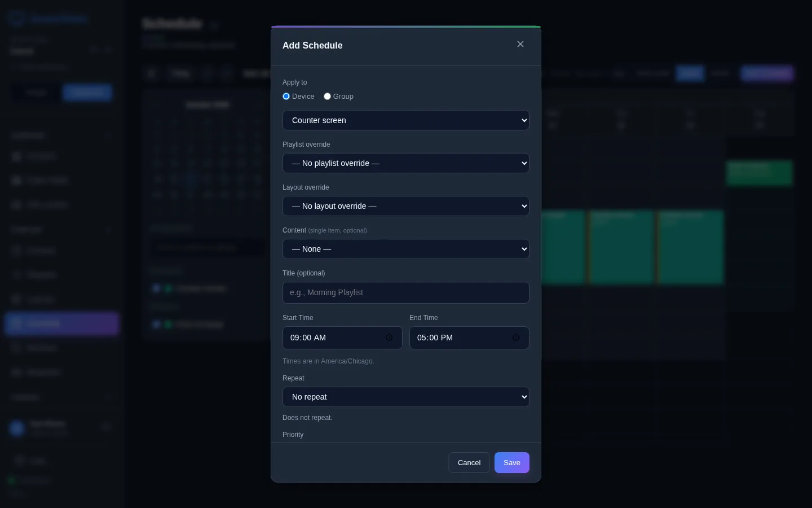Select the Group radio option

point(327,97)
